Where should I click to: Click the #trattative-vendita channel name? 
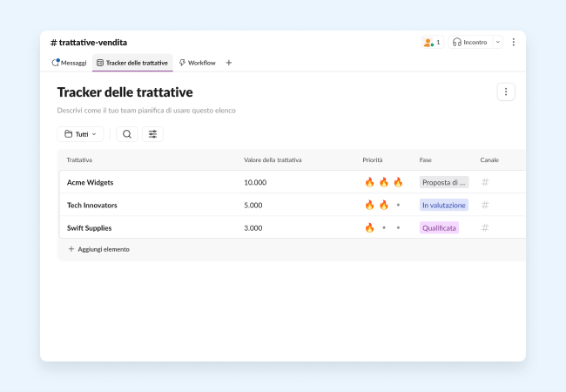tap(89, 43)
